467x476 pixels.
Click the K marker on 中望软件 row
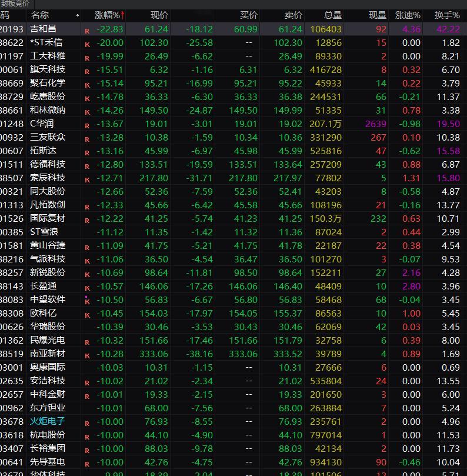click(88, 301)
